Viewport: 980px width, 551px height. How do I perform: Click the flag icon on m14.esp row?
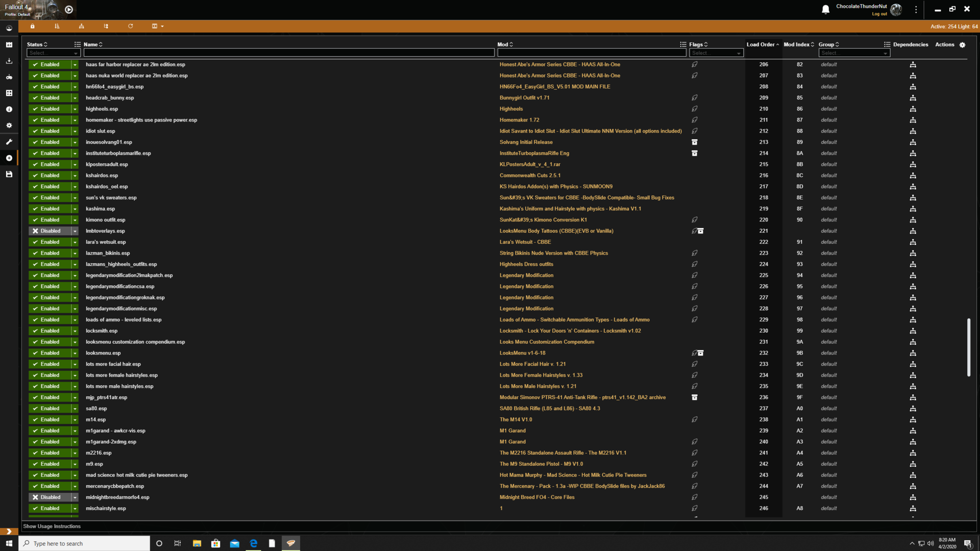point(694,420)
